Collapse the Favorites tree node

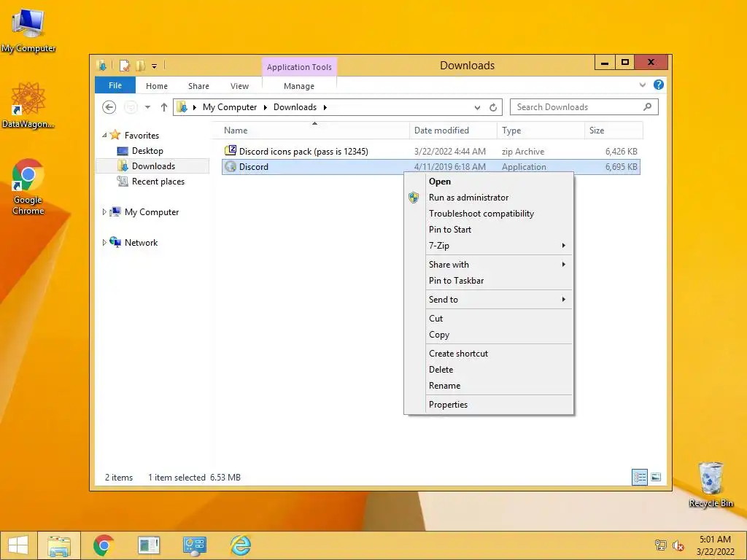pyautogui.click(x=104, y=135)
